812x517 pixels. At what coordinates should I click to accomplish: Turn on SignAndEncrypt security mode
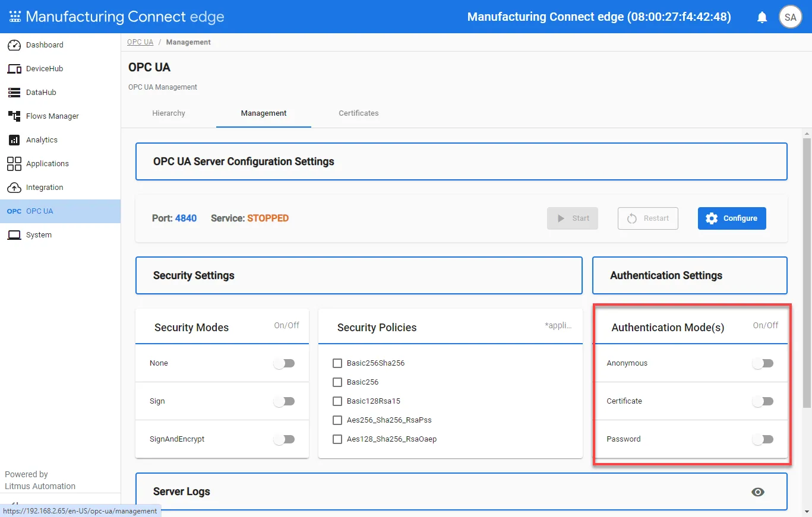coord(284,439)
